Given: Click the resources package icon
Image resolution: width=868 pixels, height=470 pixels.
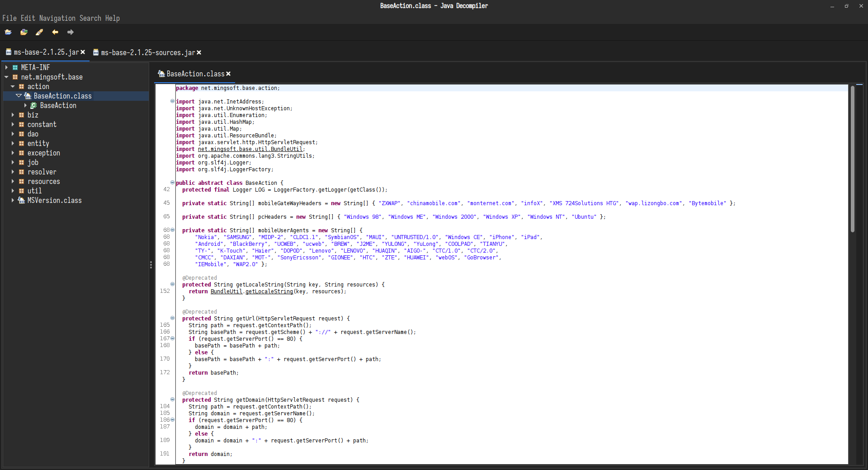Looking at the screenshot, I should click(x=21, y=181).
